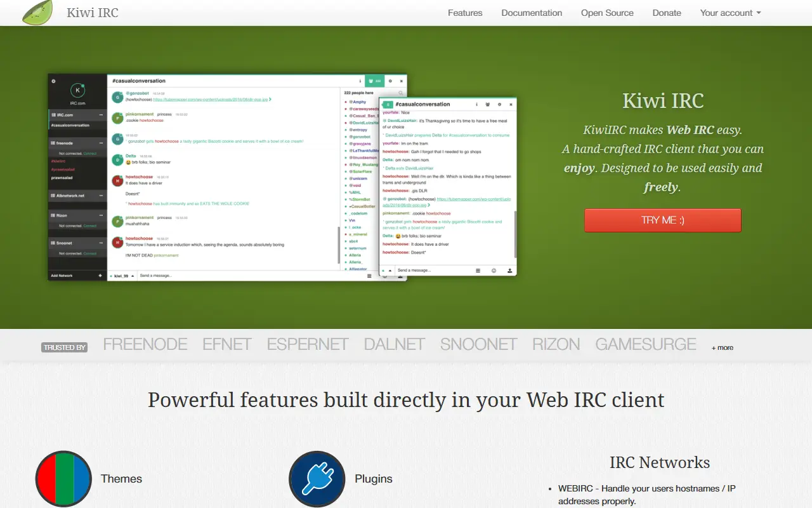
Task: Click the FREENODE network name
Action: (145, 344)
